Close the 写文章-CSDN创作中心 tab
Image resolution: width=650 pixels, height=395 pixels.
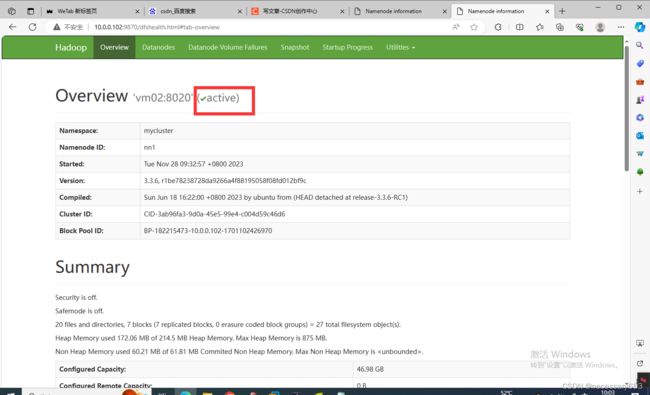(342, 12)
